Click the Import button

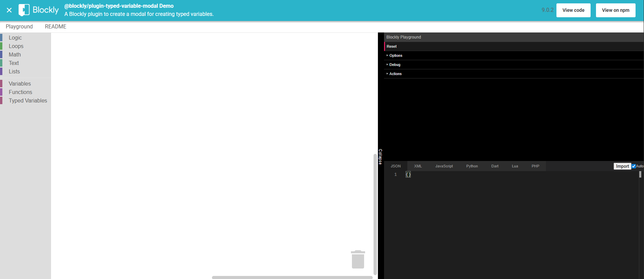622,166
